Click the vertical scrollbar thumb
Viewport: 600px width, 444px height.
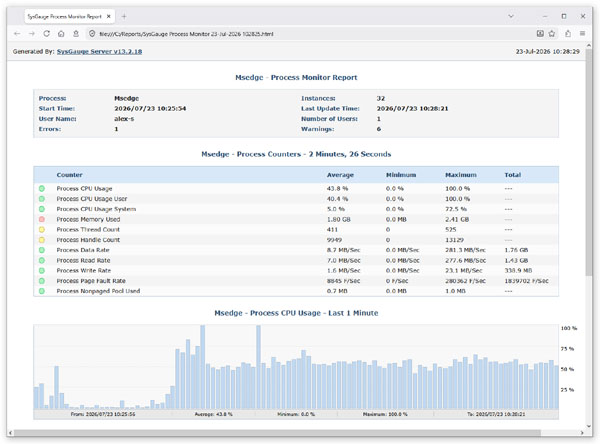click(x=589, y=161)
